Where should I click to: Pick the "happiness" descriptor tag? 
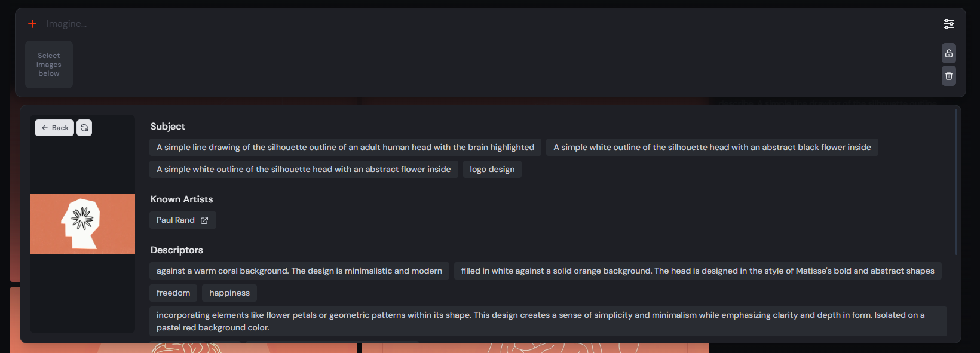coord(229,293)
